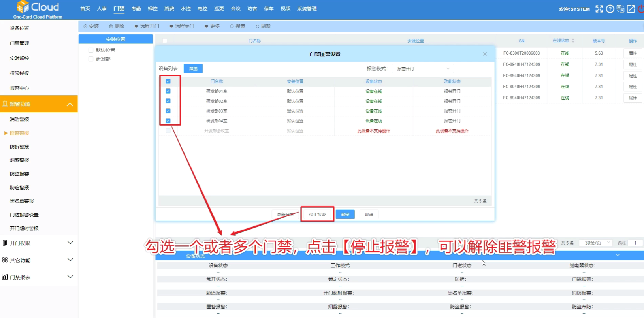Open the 首页 top menu

pyautogui.click(x=85, y=9)
